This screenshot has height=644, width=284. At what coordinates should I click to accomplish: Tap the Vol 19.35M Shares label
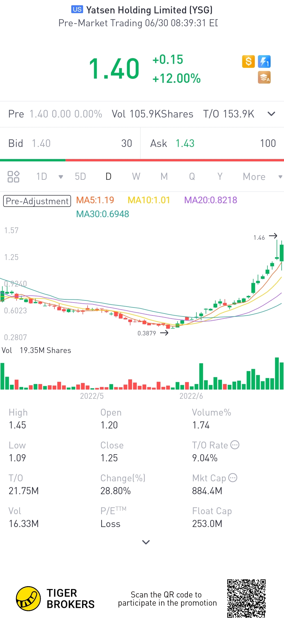[36, 350]
